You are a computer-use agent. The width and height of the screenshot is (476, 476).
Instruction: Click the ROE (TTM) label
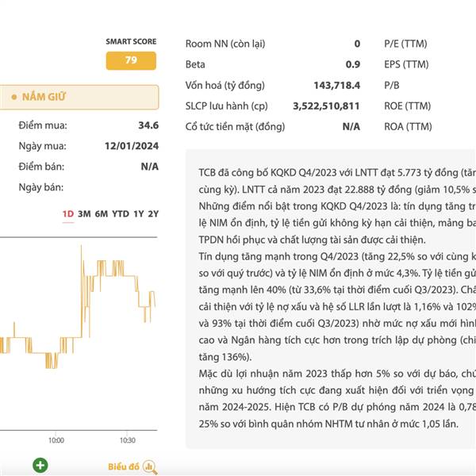409,106
